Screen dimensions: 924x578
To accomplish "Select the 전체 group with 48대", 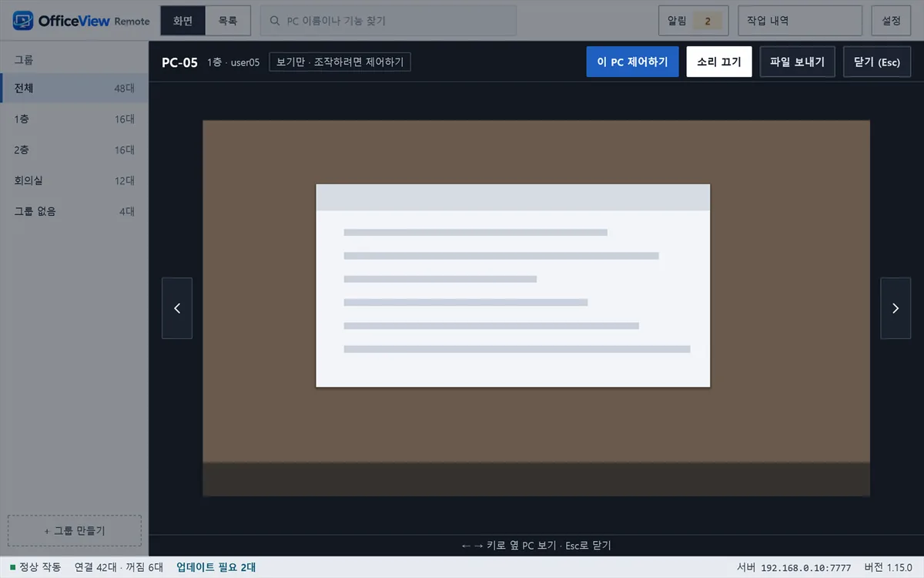I will [74, 89].
